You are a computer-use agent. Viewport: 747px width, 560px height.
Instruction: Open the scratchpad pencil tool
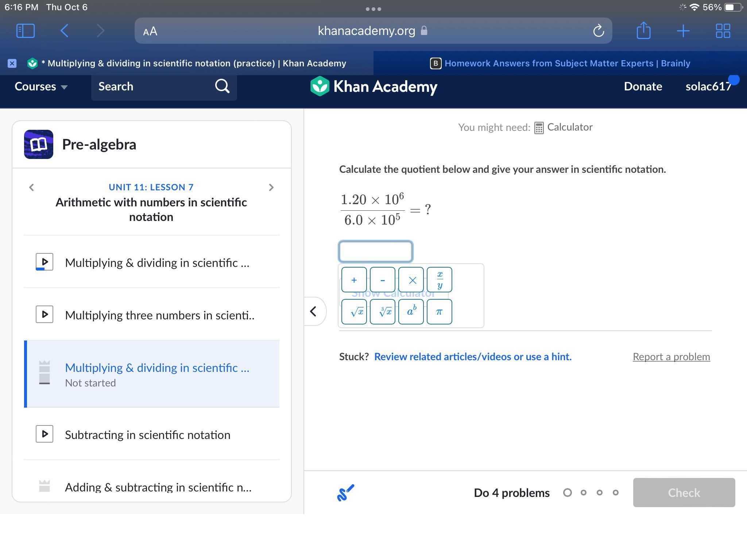(345, 493)
